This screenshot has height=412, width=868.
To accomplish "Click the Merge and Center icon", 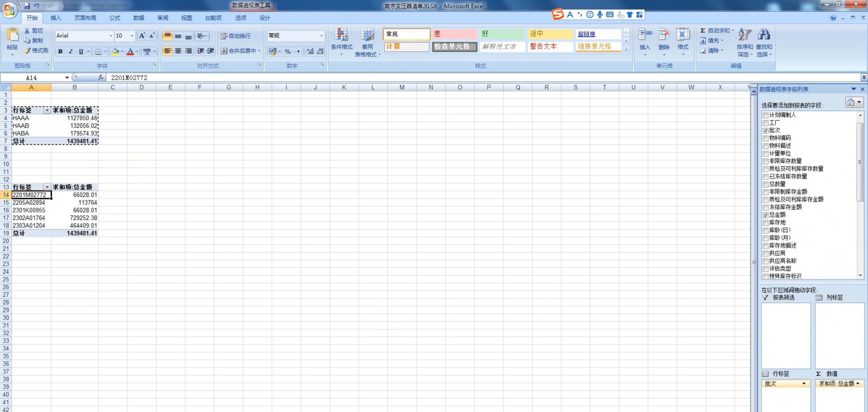I will (224, 51).
